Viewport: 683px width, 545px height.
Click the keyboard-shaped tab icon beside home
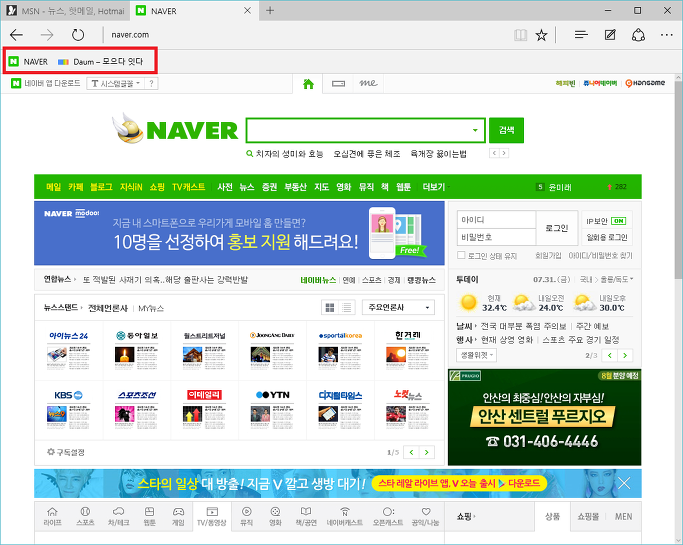pos(338,84)
